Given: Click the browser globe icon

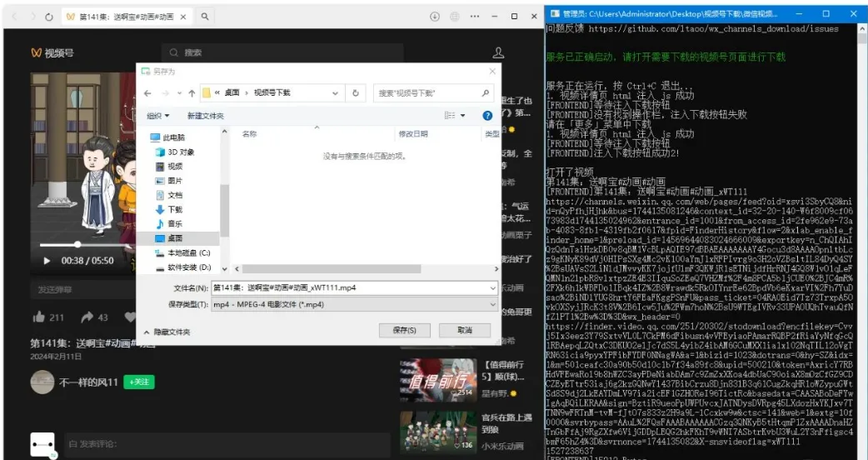Looking at the screenshot, I should [x=455, y=17].
